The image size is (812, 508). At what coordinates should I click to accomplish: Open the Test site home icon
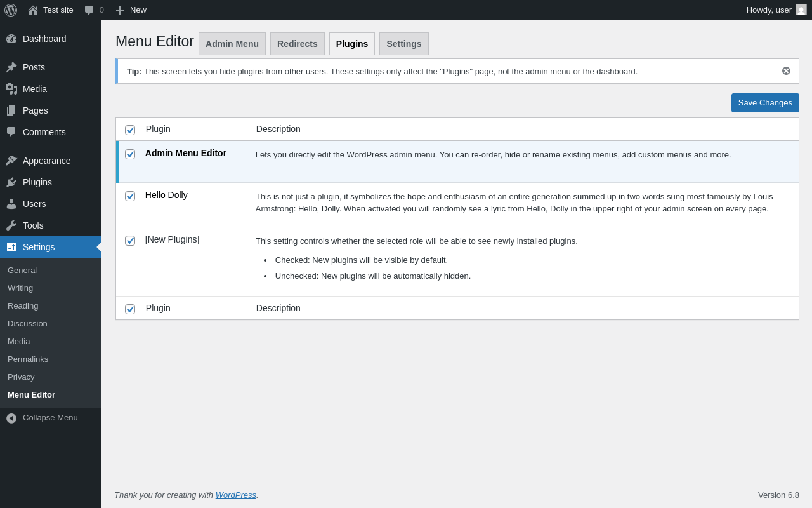[33, 10]
